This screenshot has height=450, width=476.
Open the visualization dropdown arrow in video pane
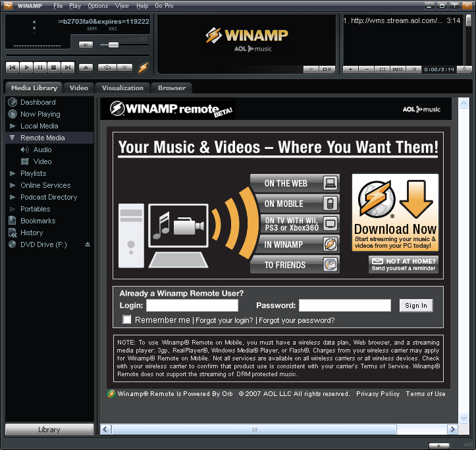(311, 70)
